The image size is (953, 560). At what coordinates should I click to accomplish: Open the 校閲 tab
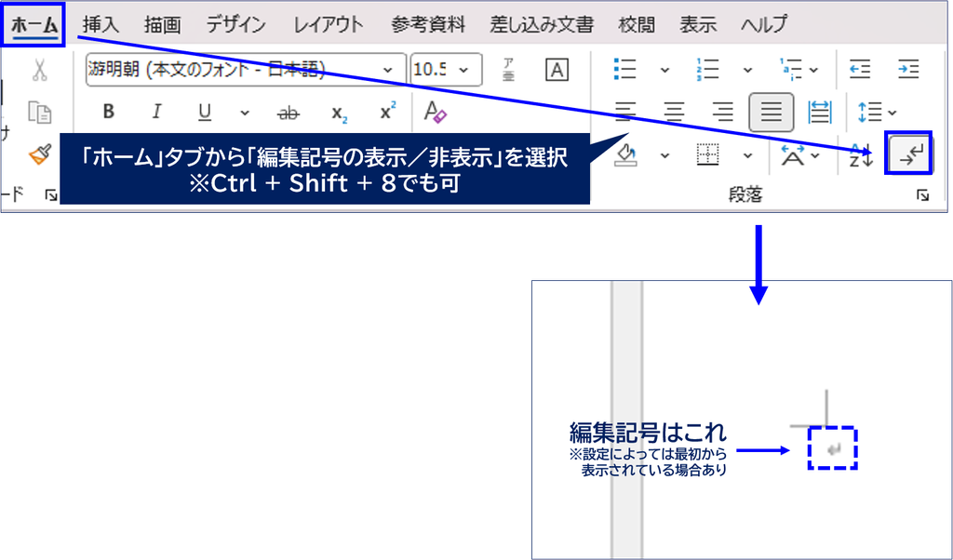637,25
